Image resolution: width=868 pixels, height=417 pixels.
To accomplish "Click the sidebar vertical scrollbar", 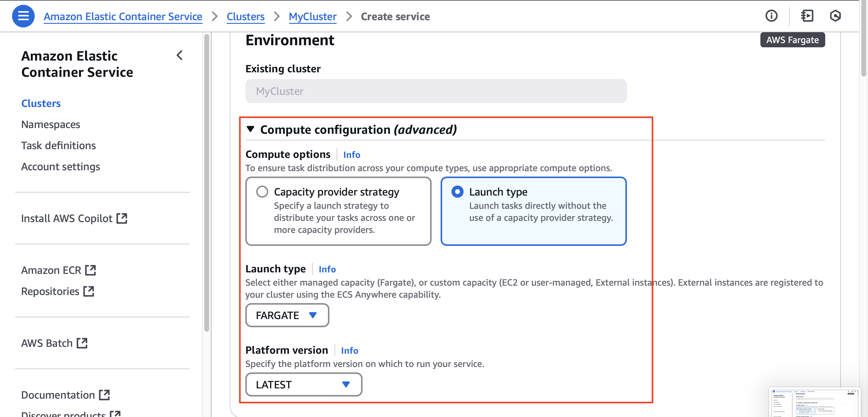I will coord(206,183).
